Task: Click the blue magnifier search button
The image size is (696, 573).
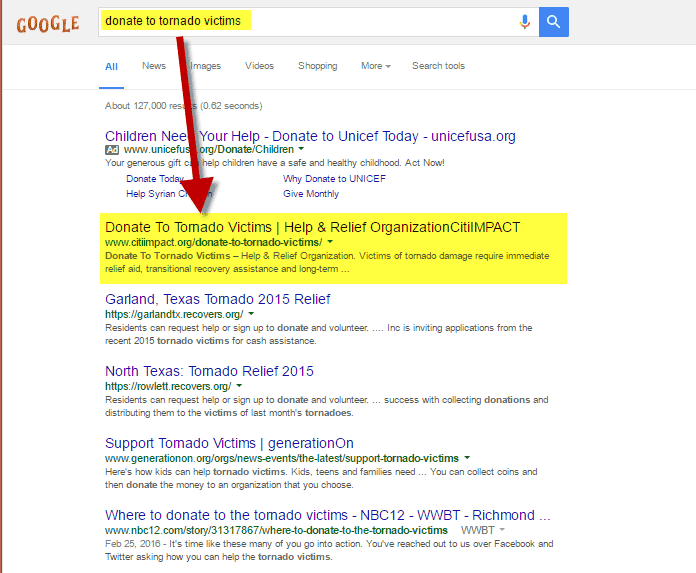Action: (554, 22)
